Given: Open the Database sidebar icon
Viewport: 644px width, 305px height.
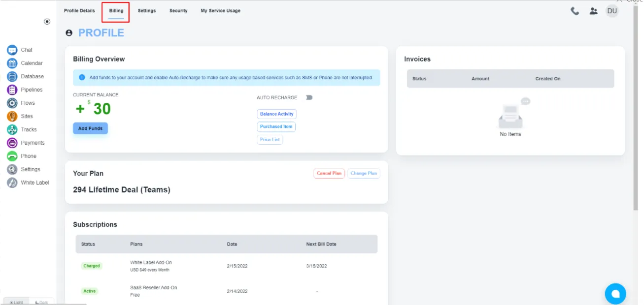Looking at the screenshot, I should 12,77.
